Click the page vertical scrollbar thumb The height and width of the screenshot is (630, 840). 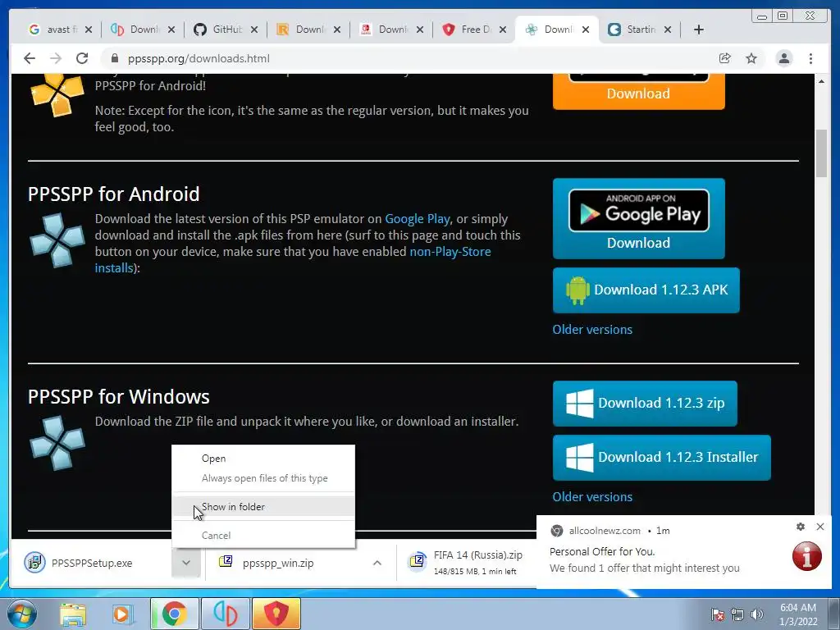tap(822, 153)
